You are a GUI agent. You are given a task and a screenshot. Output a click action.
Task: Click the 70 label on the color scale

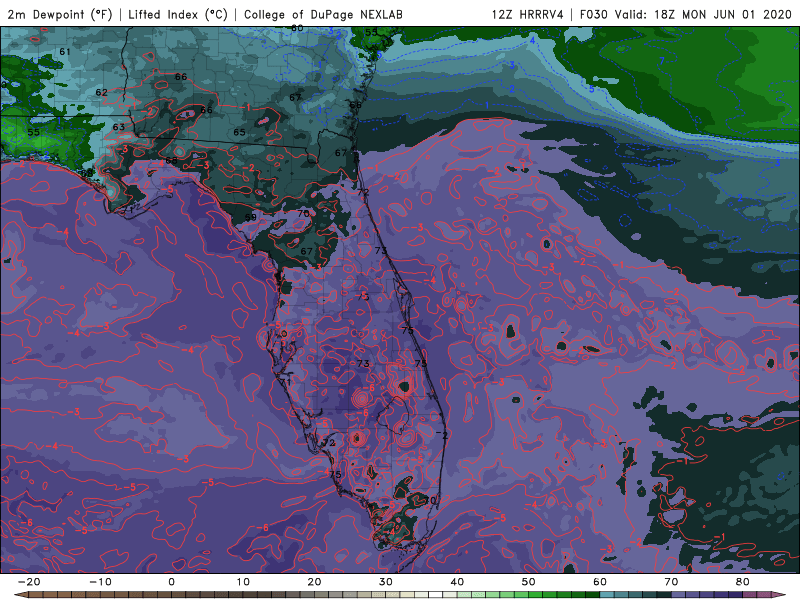pyautogui.click(x=671, y=582)
